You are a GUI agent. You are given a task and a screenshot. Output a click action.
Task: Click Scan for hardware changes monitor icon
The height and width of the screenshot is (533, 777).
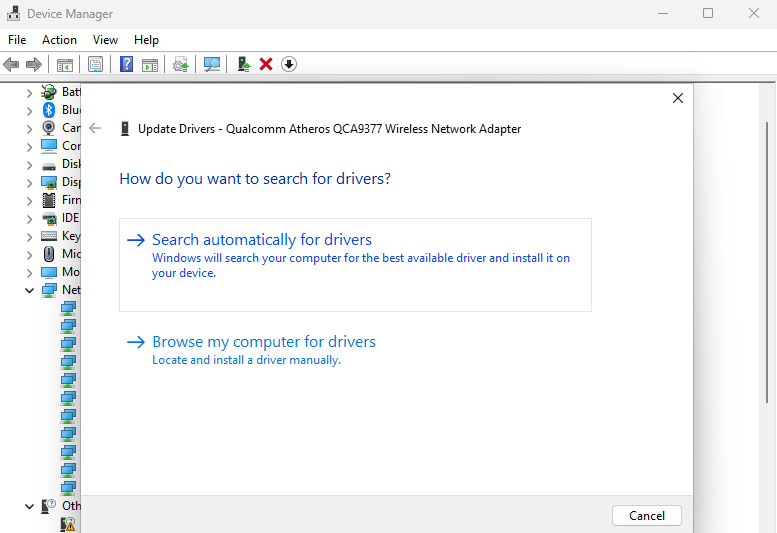212,64
